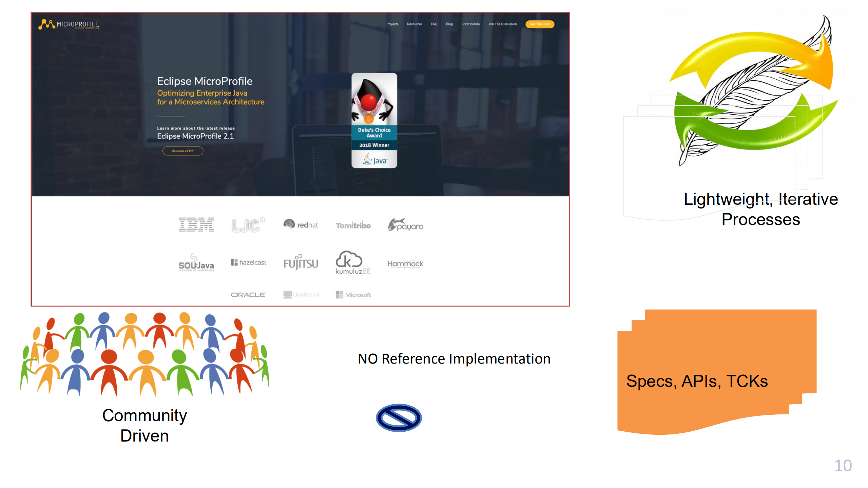Go to the Blog page
The image size is (868, 488).
pyautogui.click(x=449, y=24)
